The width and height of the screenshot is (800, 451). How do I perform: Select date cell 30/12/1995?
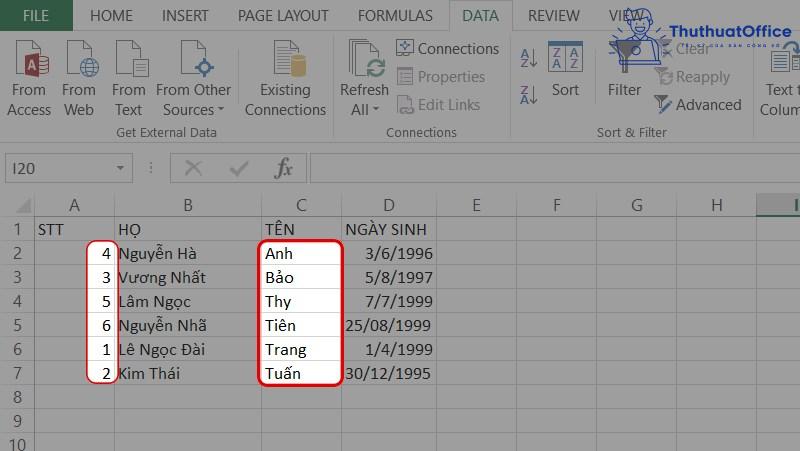click(x=389, y=373)
